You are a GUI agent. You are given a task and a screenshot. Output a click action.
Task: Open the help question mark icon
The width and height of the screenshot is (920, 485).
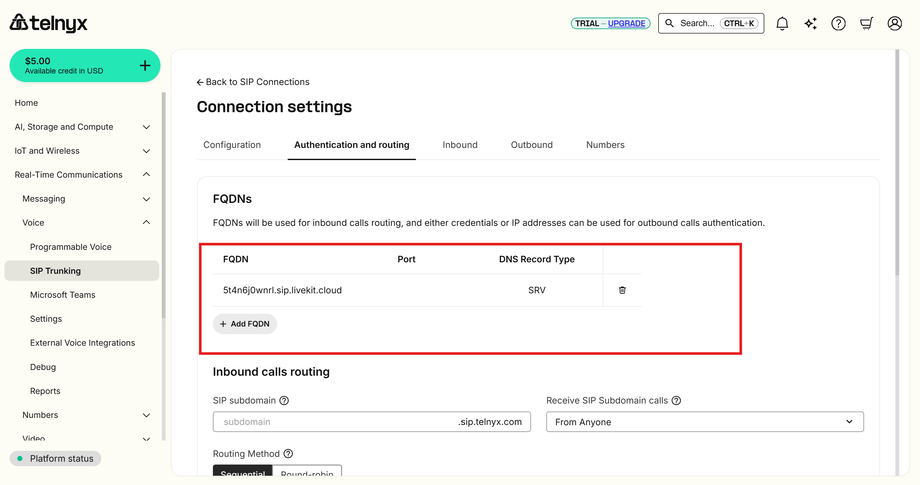tap(838, 23)
